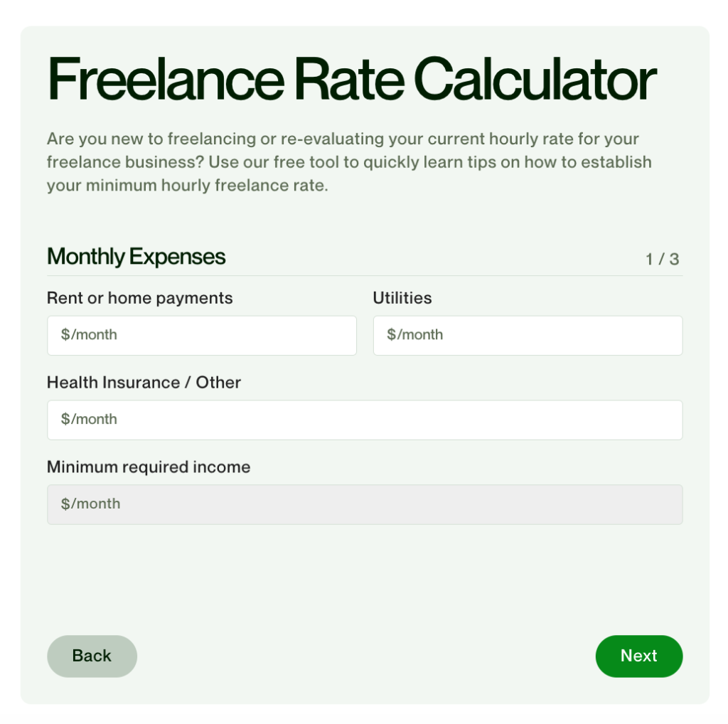Screen dimensions: 728x724
Task: Click the divider line under Monthly Expenses
Action: tap(364, 275)
